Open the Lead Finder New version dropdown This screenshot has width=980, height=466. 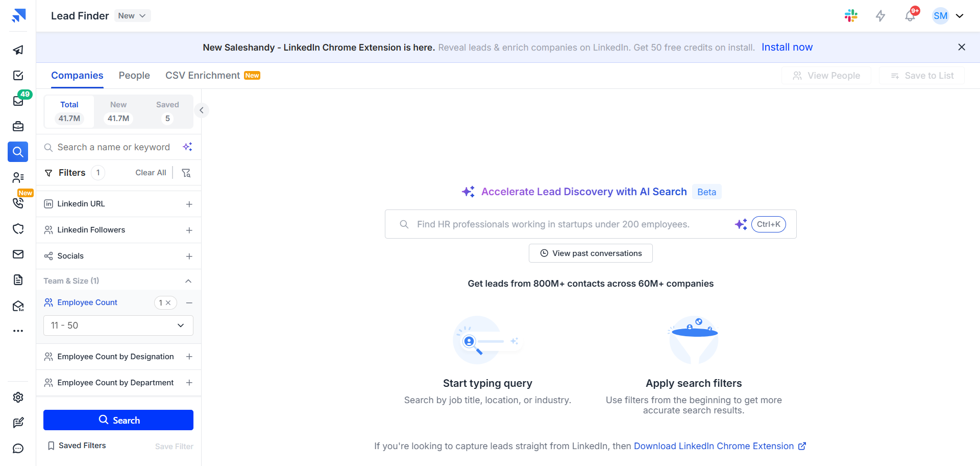coord(132,16)
